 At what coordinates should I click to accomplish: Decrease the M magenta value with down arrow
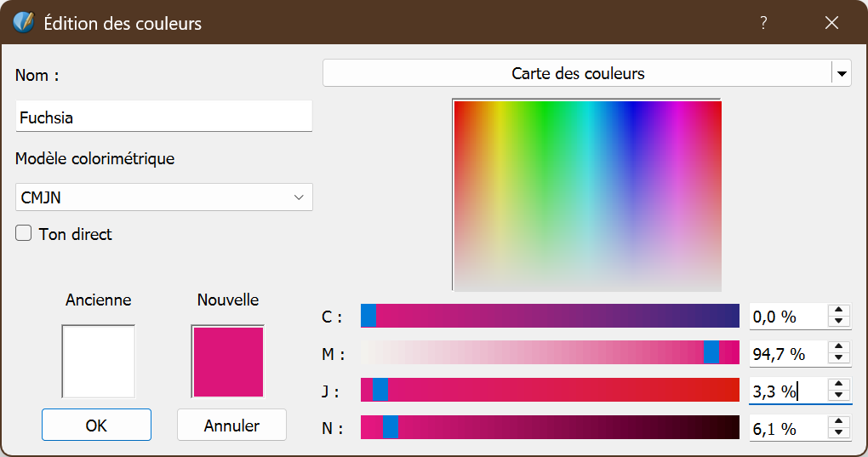(839, 358)
